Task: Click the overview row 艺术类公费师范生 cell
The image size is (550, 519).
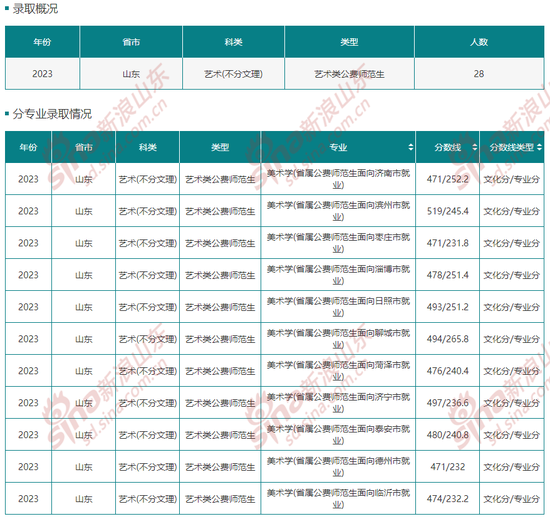Action: point(349,74)
